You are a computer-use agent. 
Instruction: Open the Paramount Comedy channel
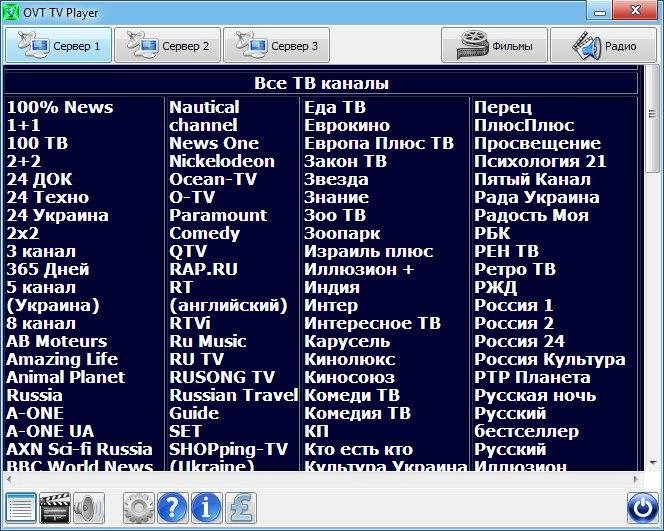pyautogui.click(x=218, y=224)
